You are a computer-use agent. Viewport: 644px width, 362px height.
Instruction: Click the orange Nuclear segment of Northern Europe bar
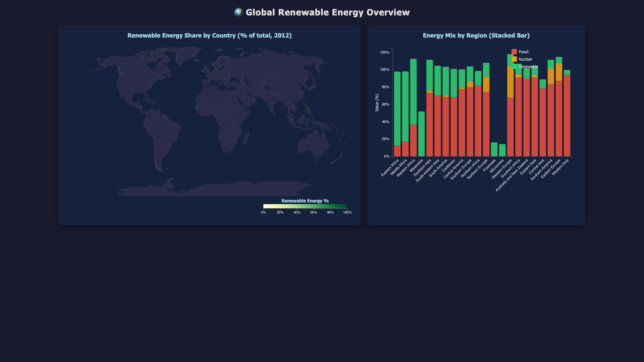(486, 84)
